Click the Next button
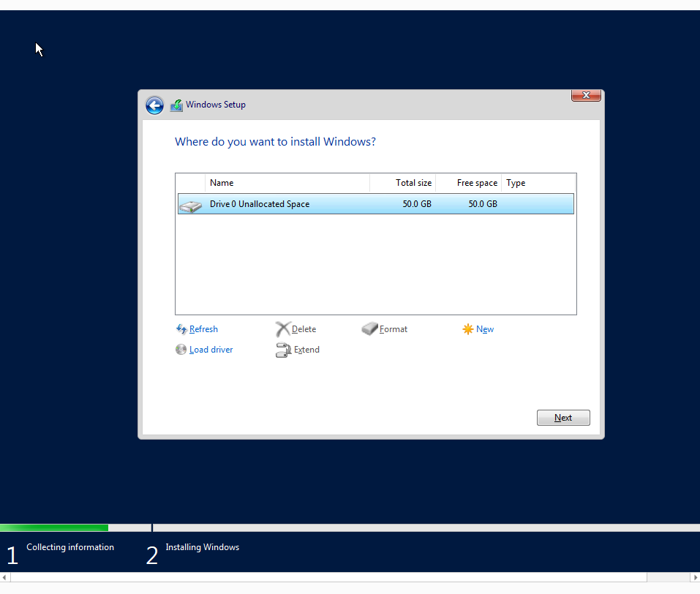 [x=563, y=418]
